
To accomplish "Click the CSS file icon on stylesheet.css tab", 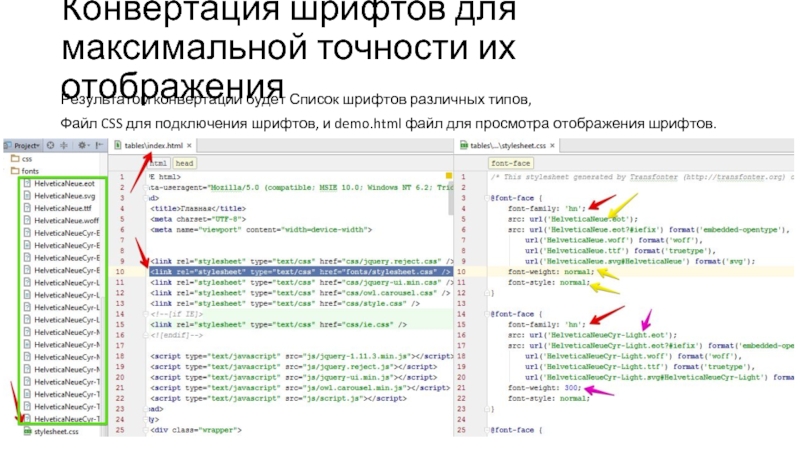I will click(464, 145).
